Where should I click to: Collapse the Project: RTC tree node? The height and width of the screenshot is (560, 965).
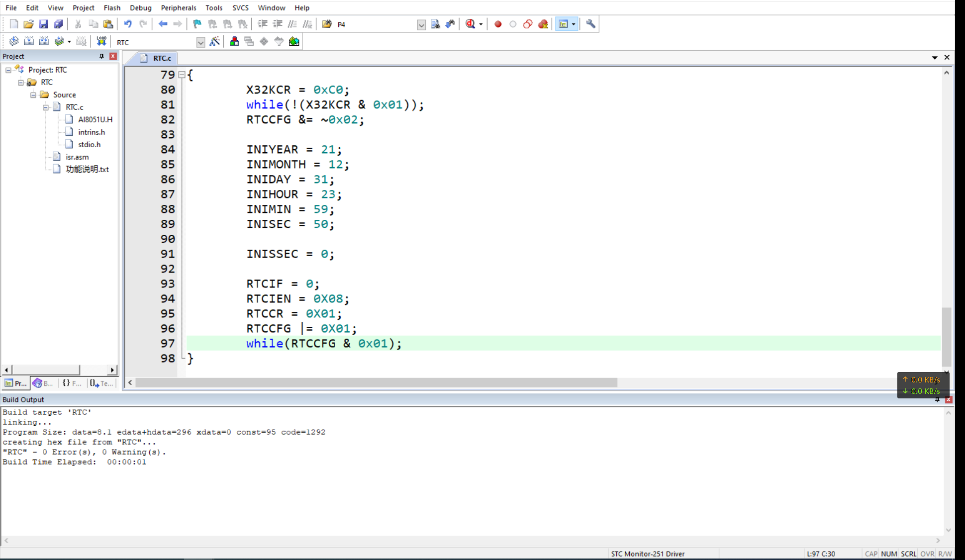pos(8,70)
